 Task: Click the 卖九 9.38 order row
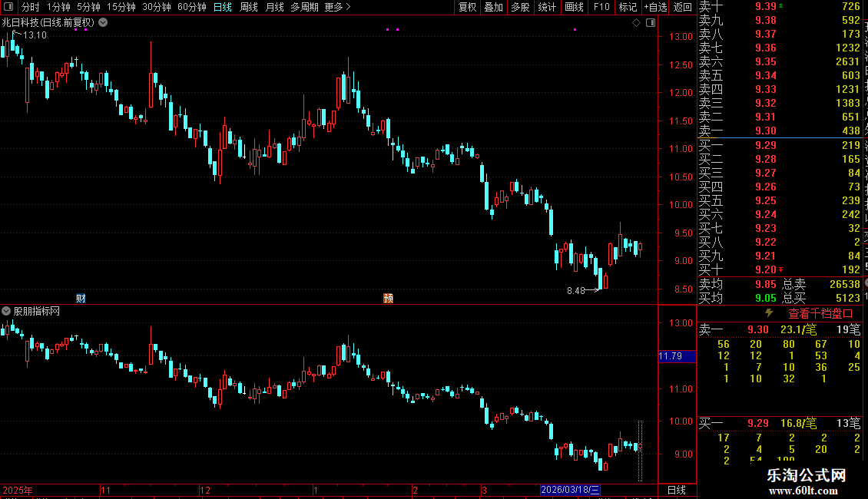coord(780,20)
